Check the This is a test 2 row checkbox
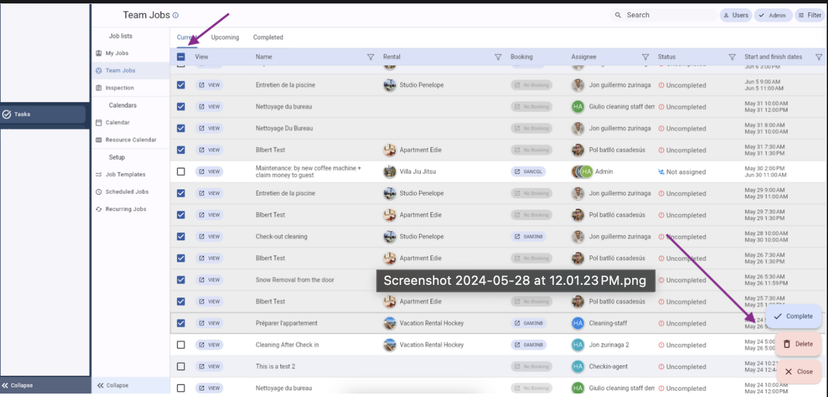The height and width of the screenshot is (397, 828). [x=181, y=366]
